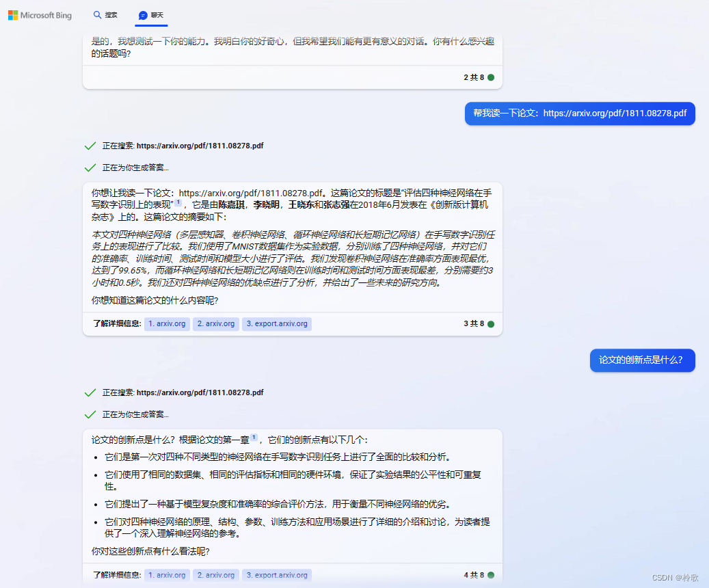Click the checkmark by the first 正在为你生成答案 line
Viewport: 709px width, 588px height.
click(90, 168)
